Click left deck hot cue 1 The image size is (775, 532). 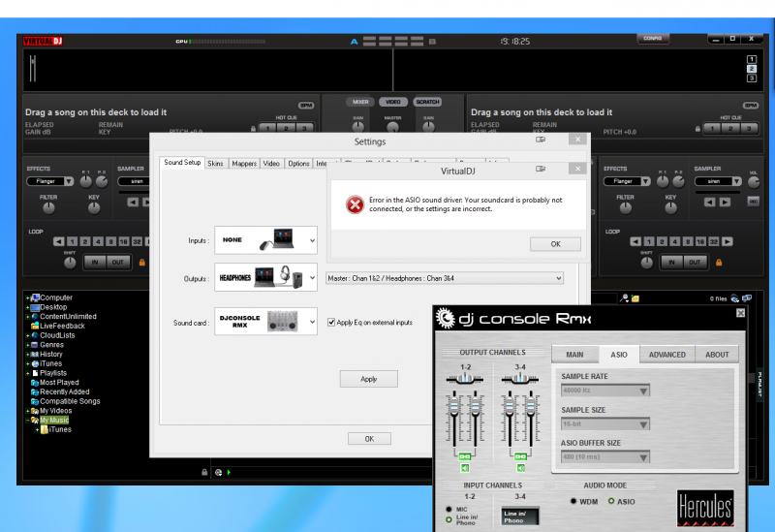(x=267, y=129)
